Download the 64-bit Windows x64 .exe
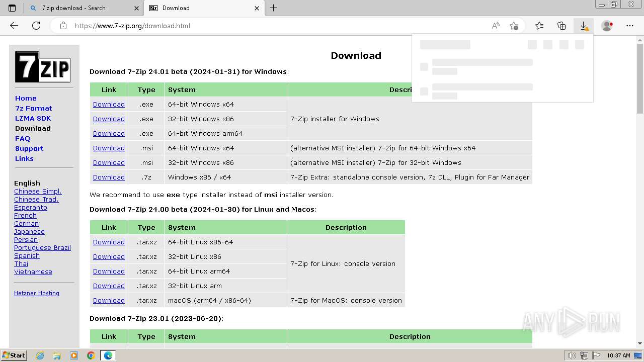Viewport: 644px width, 362px height. [109, 104]
